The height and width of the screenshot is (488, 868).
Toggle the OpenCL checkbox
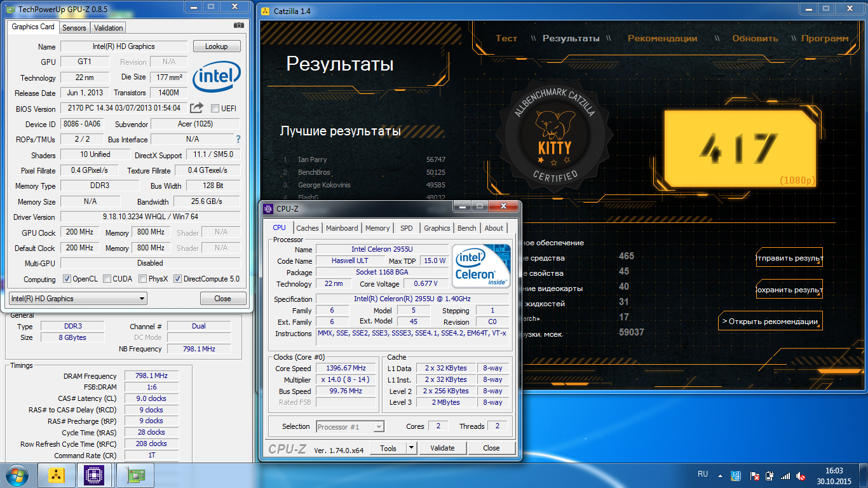[x=67, y=279]
